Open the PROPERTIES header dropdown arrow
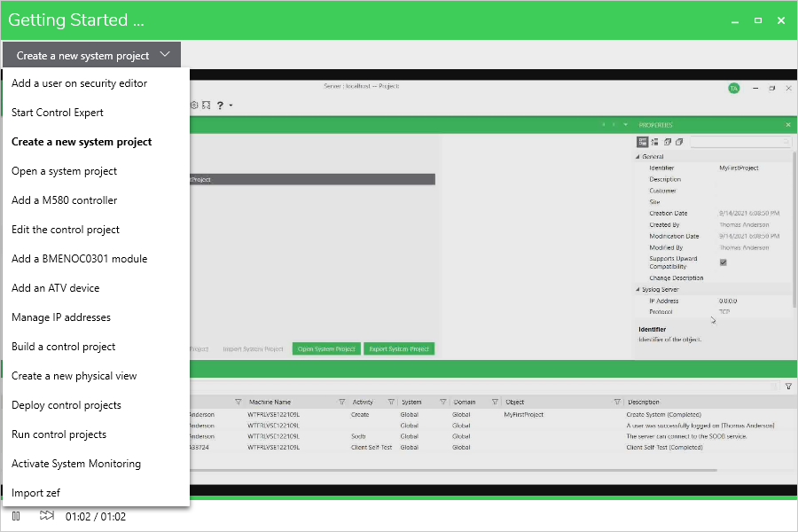 [x=625, y=125]
